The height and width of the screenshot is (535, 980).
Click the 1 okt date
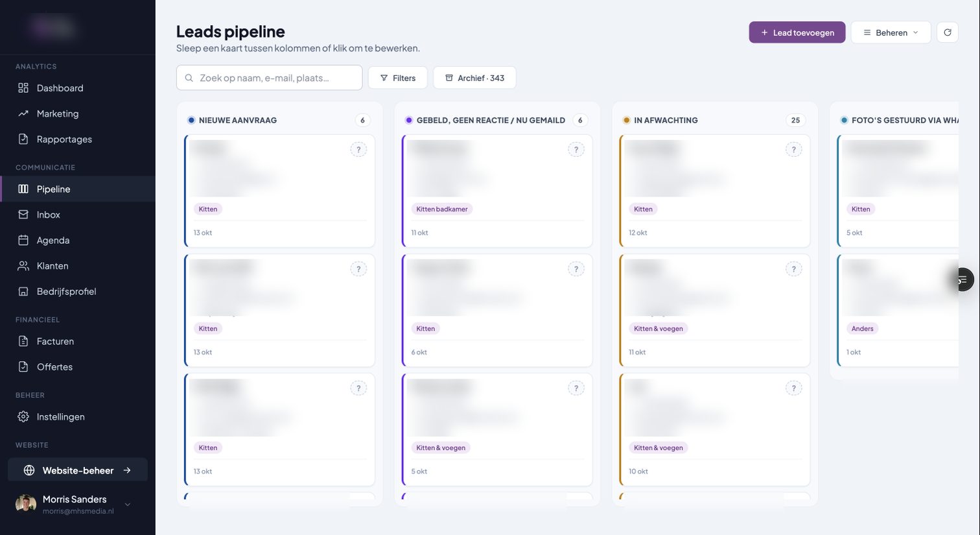tap(854, 352)
